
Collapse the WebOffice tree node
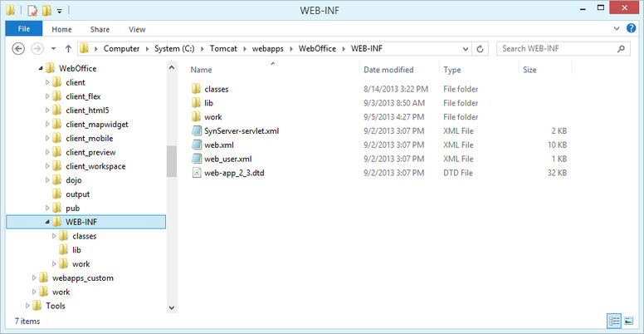40,69
